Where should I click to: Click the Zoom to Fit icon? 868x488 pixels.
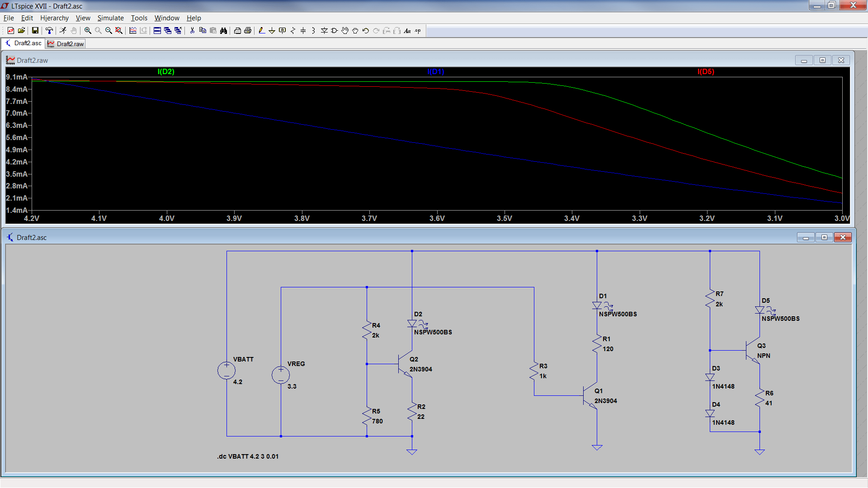[118, 31]
